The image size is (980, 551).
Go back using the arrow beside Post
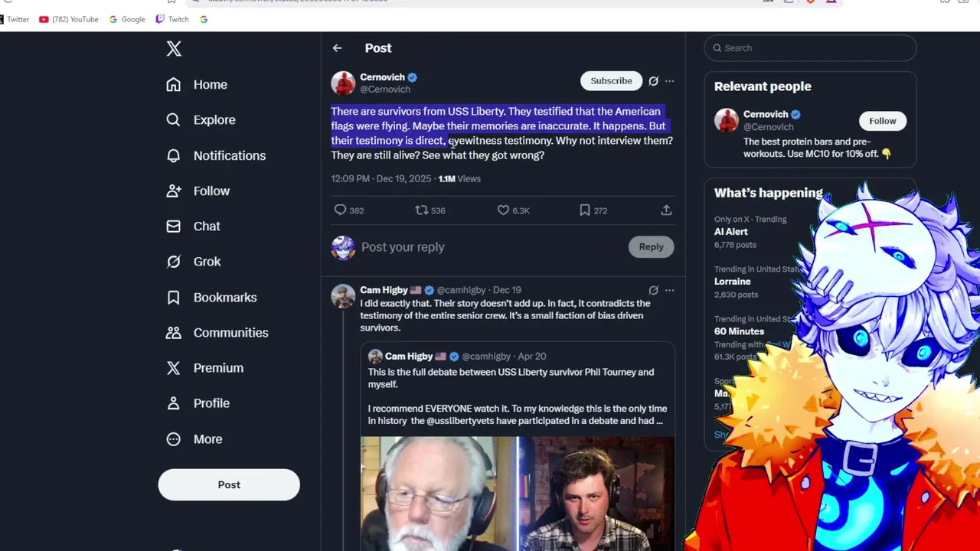click(x=338, y=47)
